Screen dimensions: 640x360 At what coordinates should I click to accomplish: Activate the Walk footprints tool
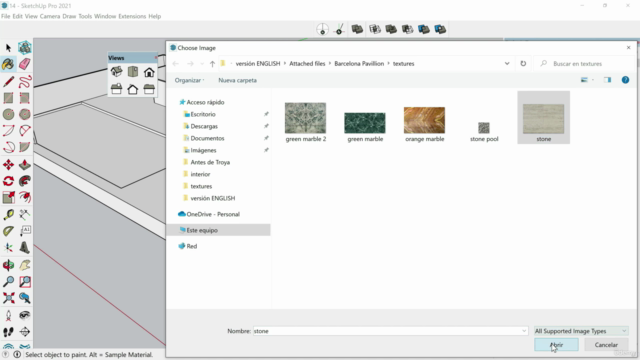[8, 332]
